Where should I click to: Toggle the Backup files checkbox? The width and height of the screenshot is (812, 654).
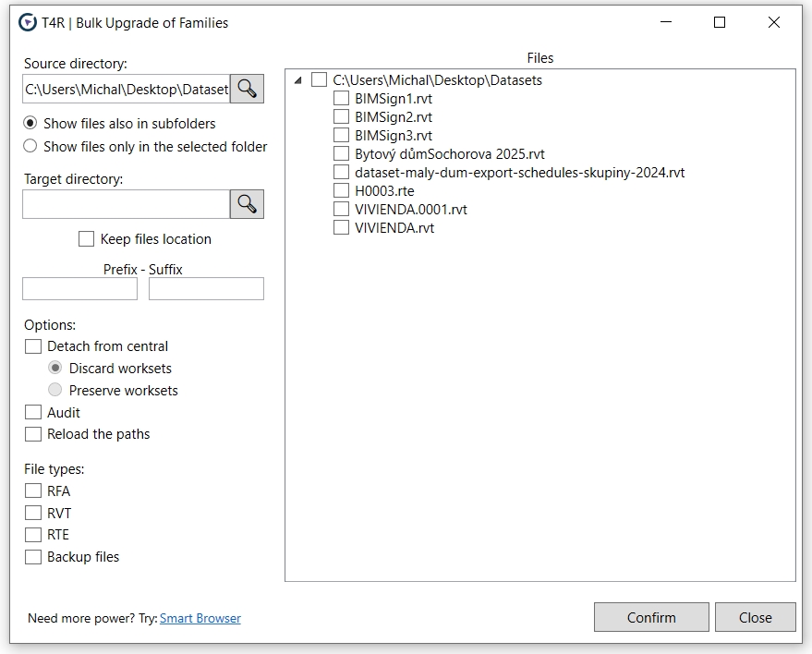(x=33, y=557)
